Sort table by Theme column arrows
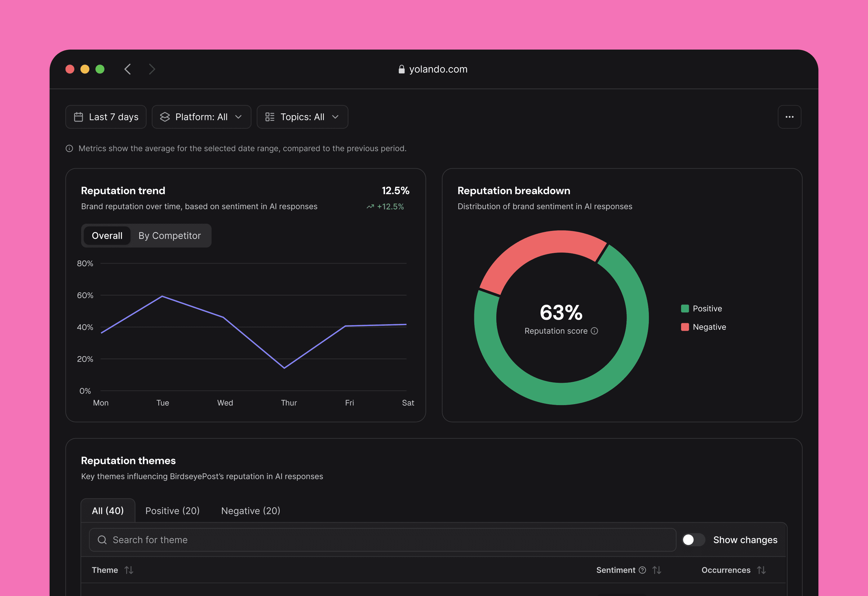The image size is (868, 596). pyautogui.click(x=129, y=570)
